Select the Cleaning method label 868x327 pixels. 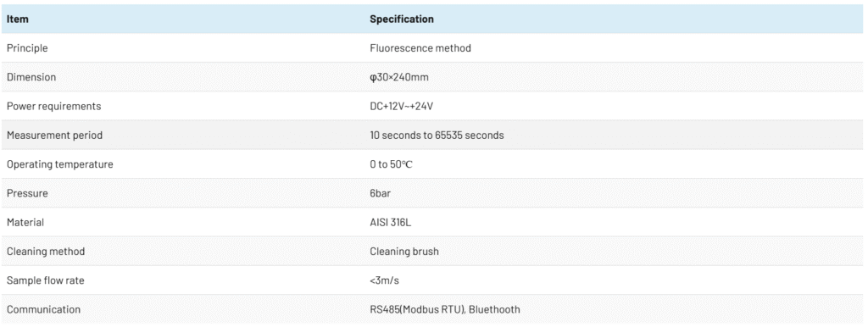tap(46, 252)
